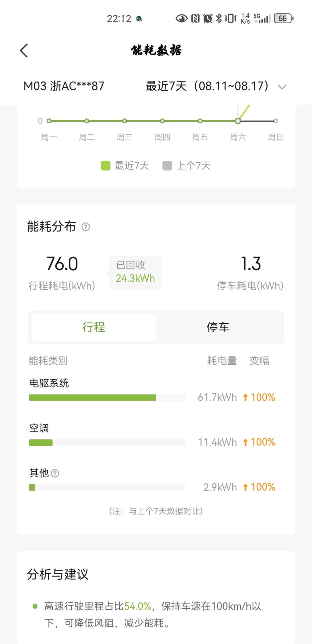Expand the date range dropdown chevron
312x644 pixels.
tap(282, 87)
